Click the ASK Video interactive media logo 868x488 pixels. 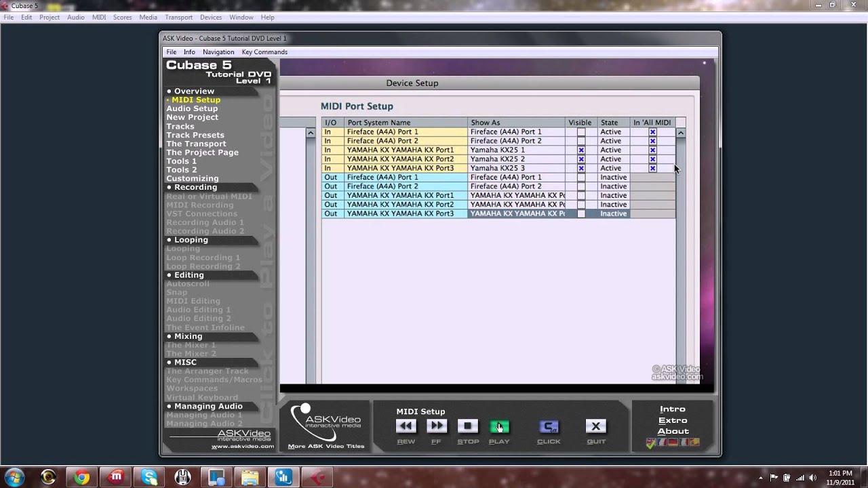click(x=325, y=421)
